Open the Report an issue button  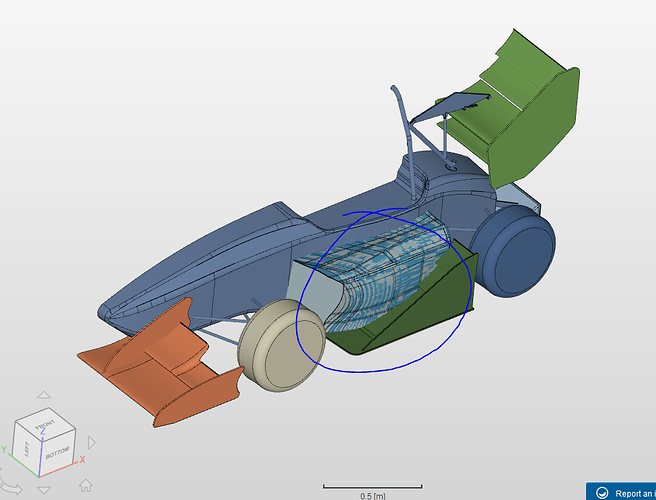point(621,492)
